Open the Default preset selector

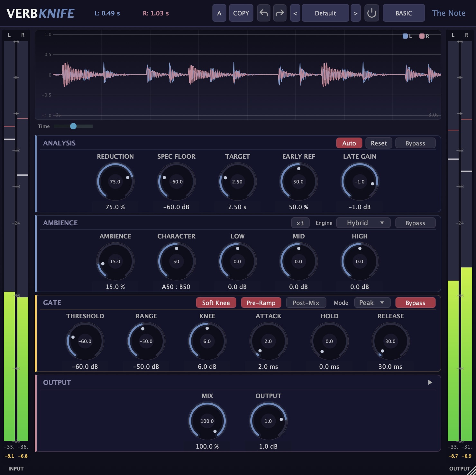click(x=325, y=13)
